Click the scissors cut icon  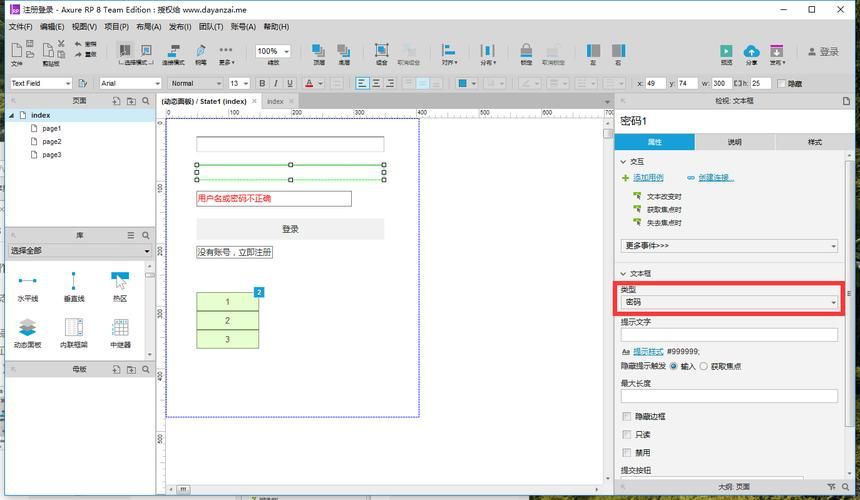(61, 43)
